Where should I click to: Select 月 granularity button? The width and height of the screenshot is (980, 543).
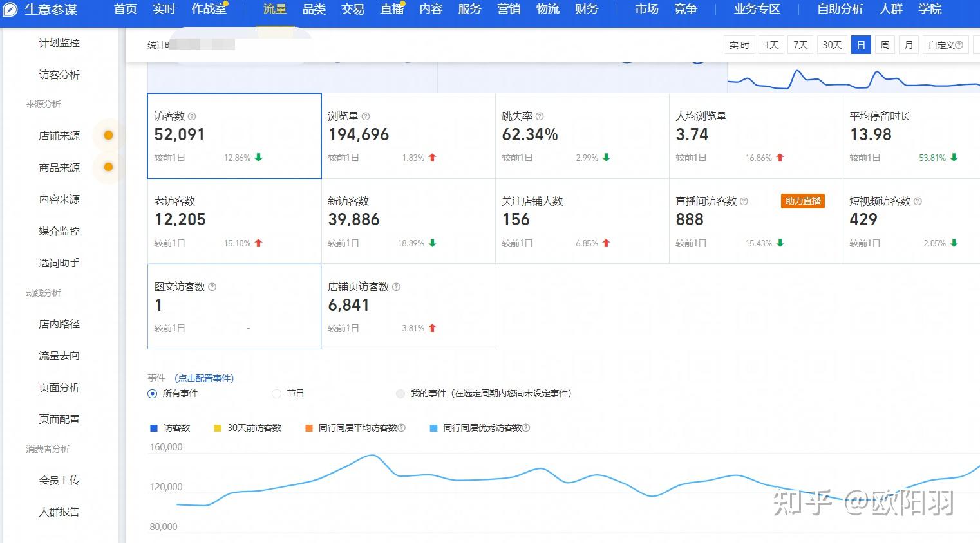click(909, 45)
